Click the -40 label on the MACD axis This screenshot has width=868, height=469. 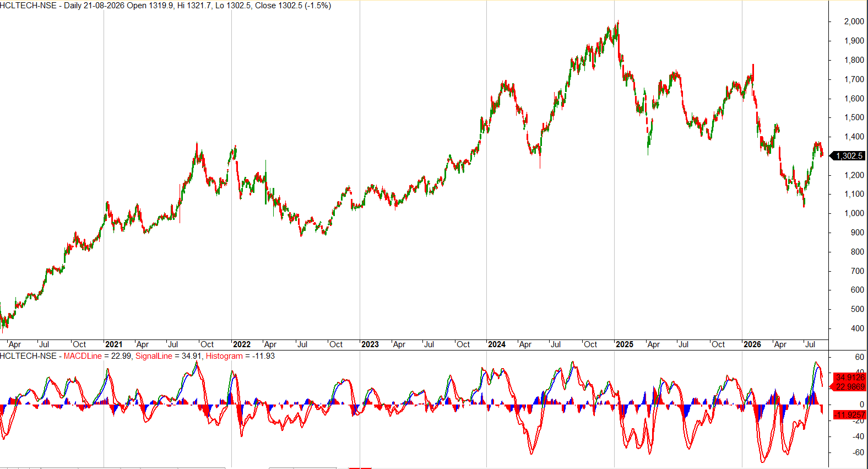point(858,436)
